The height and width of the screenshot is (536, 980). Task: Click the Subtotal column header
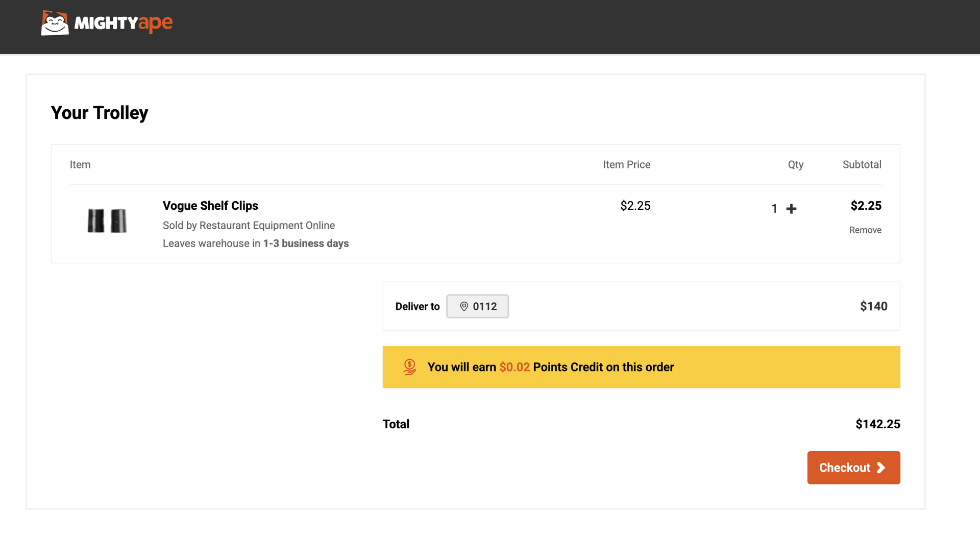(862, 165)
